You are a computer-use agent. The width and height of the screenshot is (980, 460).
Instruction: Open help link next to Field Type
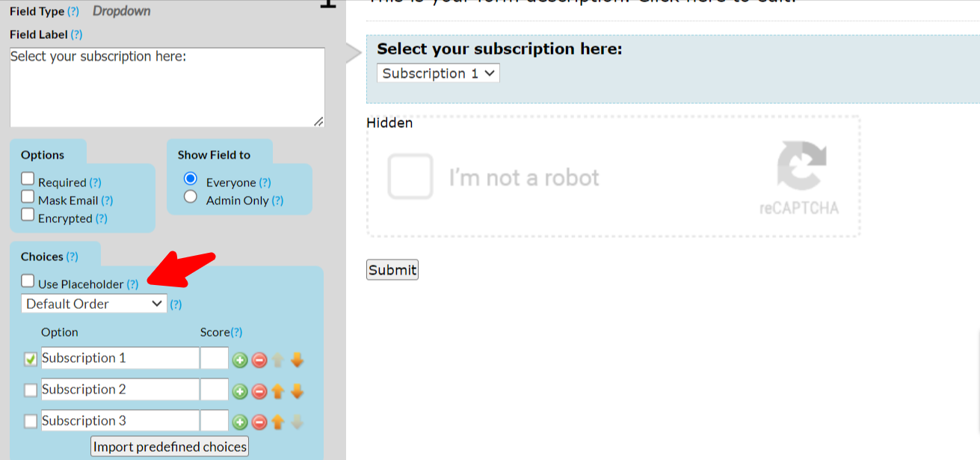pyautogui.click(x=73, y=12)
